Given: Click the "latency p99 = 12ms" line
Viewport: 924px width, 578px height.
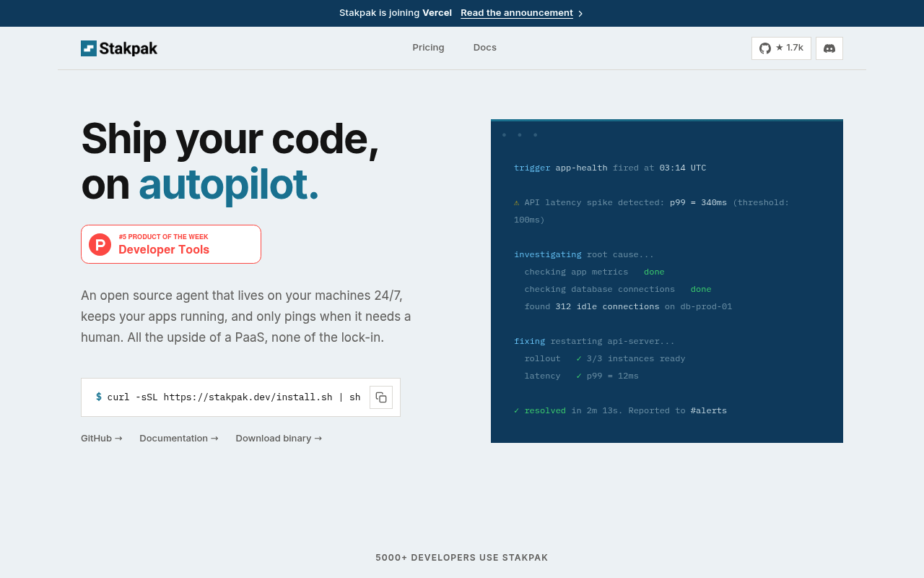Looking at the screenshot, I should 581,376.
